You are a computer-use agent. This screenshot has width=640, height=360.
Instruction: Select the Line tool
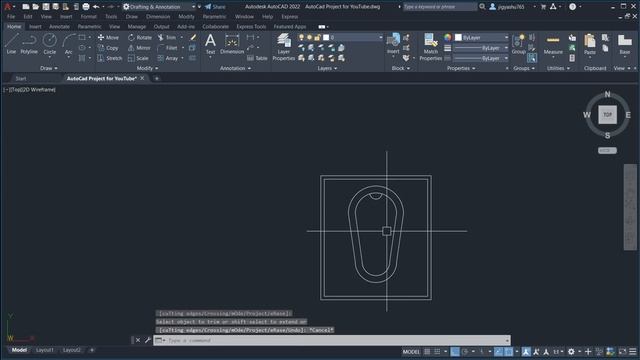[x=11, y=44]
